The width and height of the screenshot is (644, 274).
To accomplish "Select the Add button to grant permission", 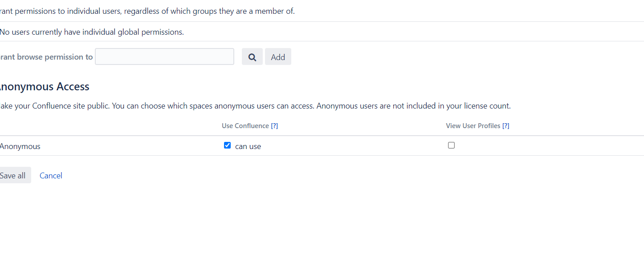I will (277, 56).
